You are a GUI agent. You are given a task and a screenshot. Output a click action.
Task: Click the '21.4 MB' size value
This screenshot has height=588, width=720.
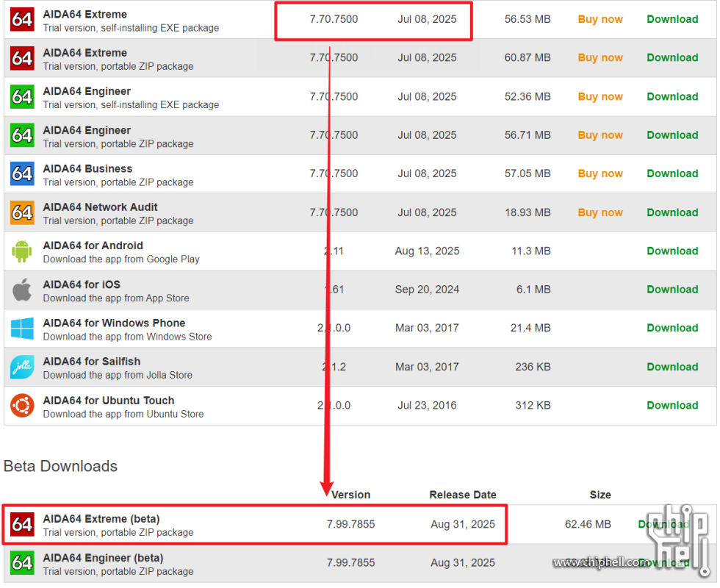(530, 328)
